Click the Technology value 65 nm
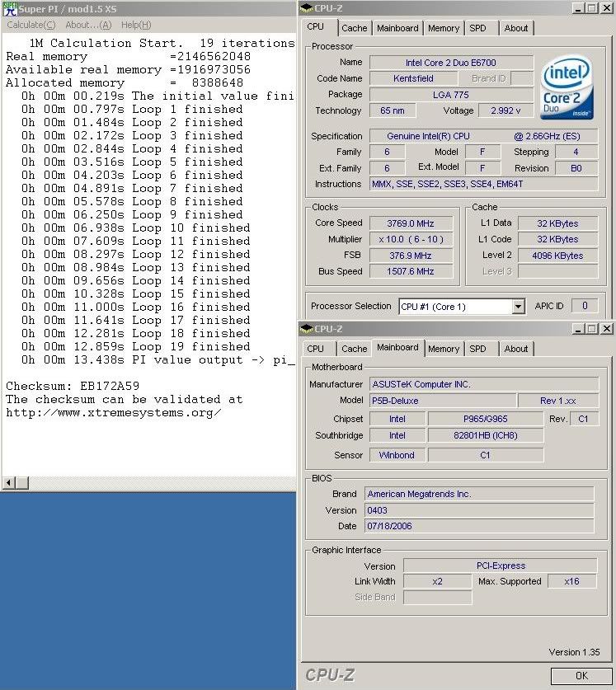616x690 pixels. 393,110
